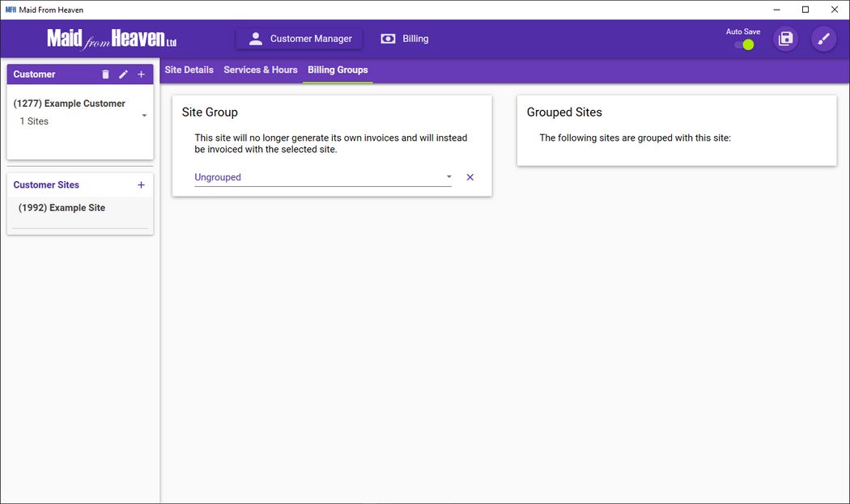
Task: Select the Billing Groups tab
Action: 338,70
